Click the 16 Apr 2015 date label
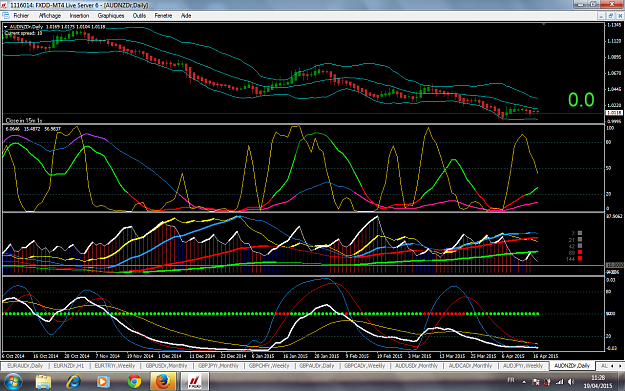Screen dimensions: 625x391 (545, 356)
